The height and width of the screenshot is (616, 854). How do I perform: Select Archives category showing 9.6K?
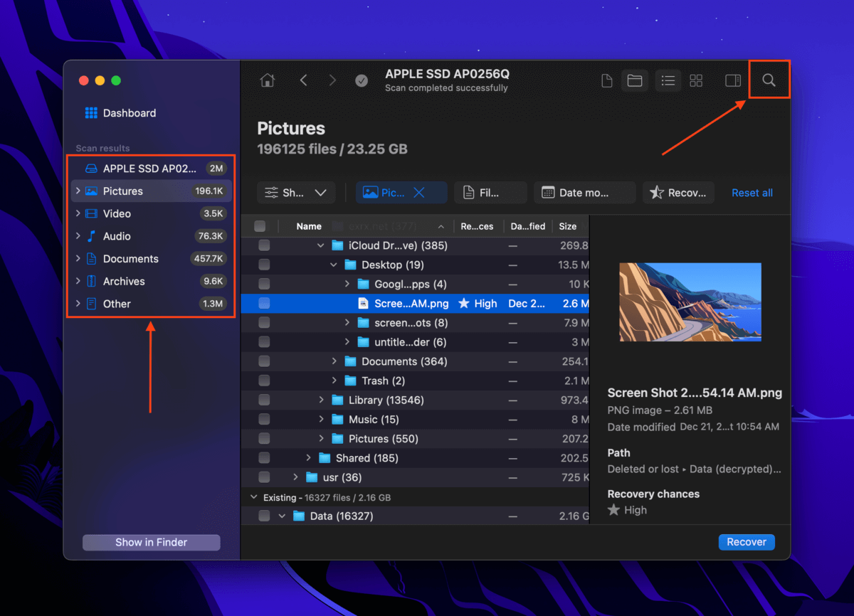(151, 282)
